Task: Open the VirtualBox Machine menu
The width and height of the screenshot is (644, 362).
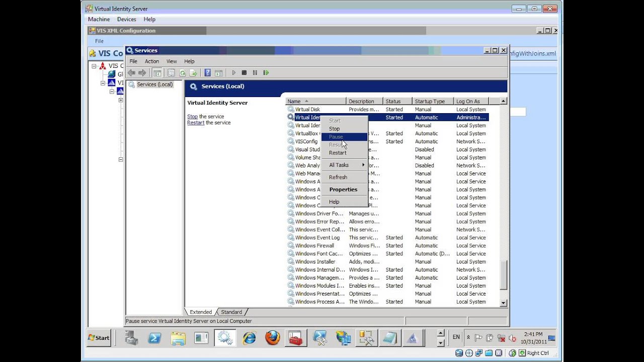Action: coord(99,19)
